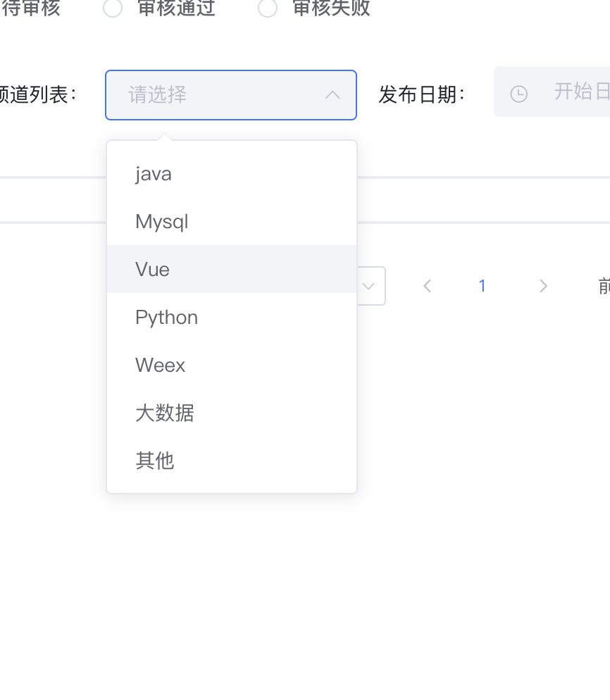This screenshot has width=610, height=700.
Task: Select Python from the channel list
Action: pos(166,317)
